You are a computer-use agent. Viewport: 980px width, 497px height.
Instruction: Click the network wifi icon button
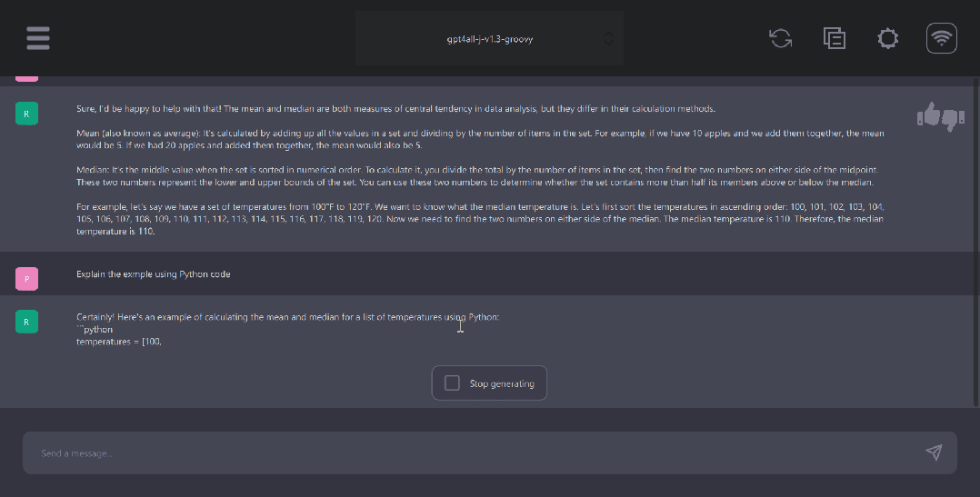pos(942,37)
